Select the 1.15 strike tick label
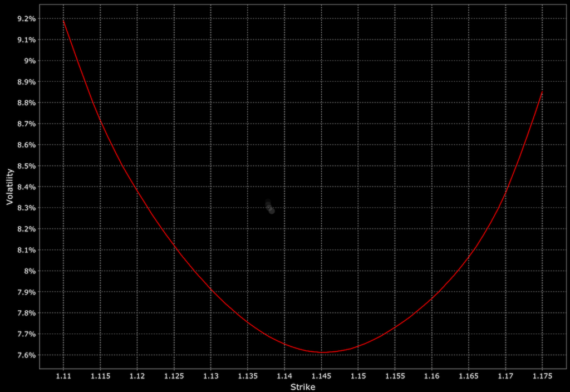 (358, 376)
